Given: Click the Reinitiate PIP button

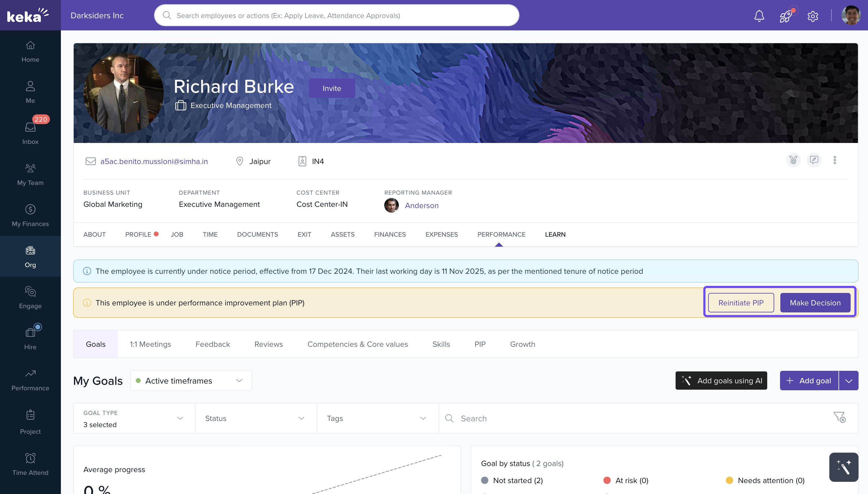Looking at the screenshot, I should [x=741, y=303].
